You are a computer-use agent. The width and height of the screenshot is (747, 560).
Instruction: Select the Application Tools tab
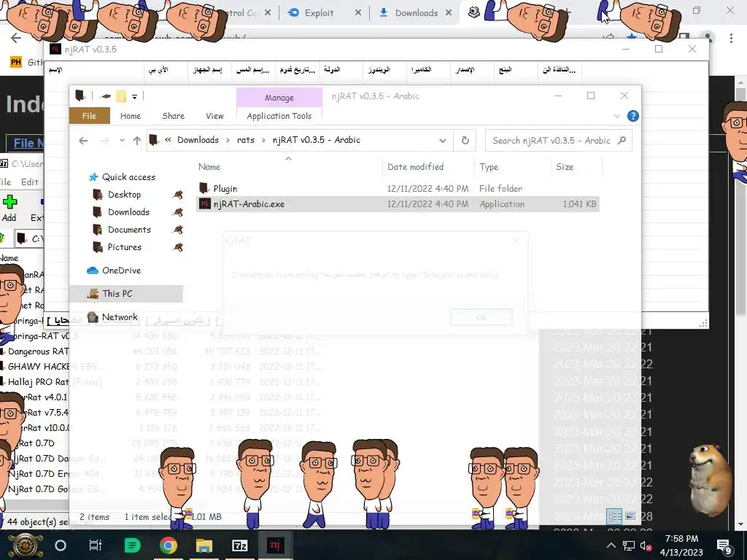[279, 116]
